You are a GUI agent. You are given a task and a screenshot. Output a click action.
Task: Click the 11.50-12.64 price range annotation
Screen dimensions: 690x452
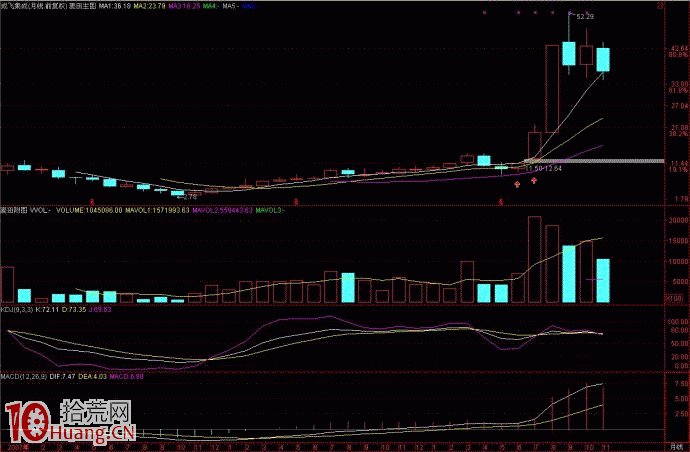542,170
